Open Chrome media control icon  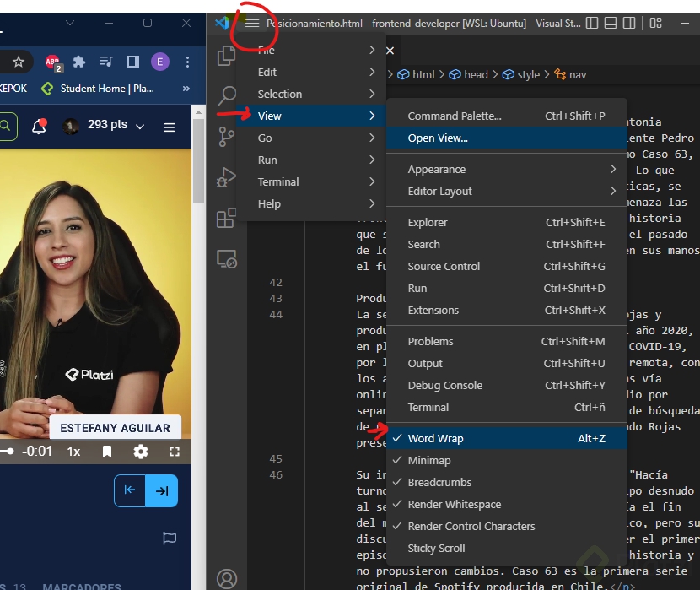click(105, 62)
